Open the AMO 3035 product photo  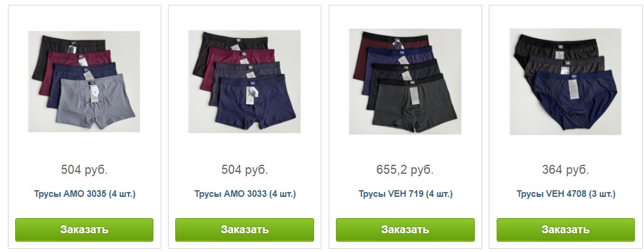click(x=84, y=81)
